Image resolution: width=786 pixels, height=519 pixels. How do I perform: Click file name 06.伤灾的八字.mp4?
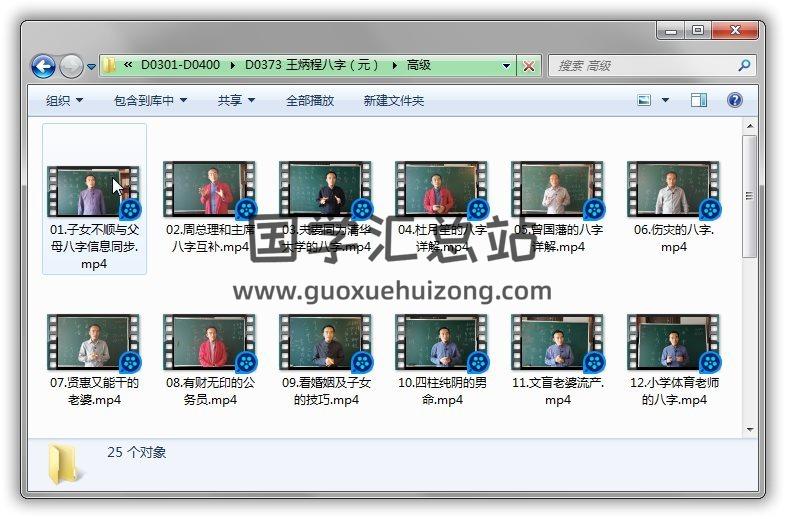pyautogui.click(x=674, y=238)
